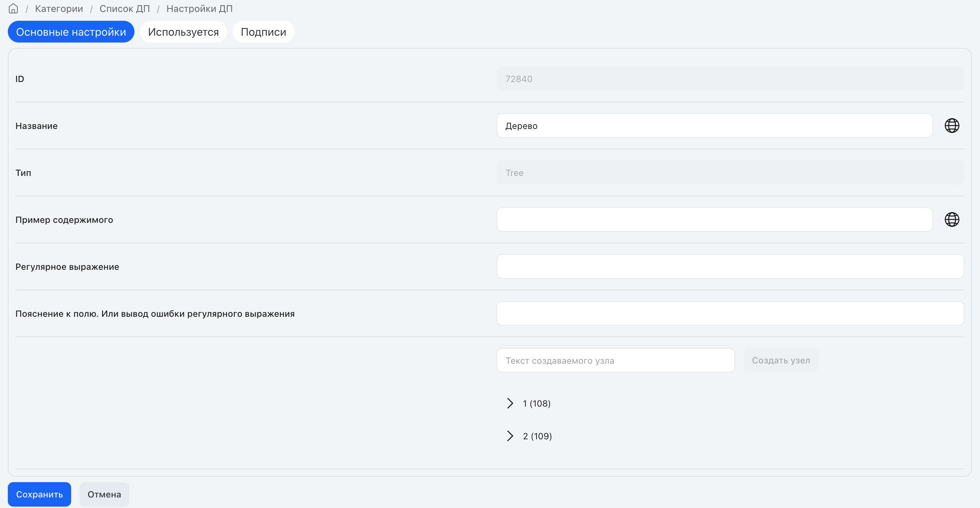The image size is (980, 508).
Task: Click the ID label text
Action: coord(20,79)
